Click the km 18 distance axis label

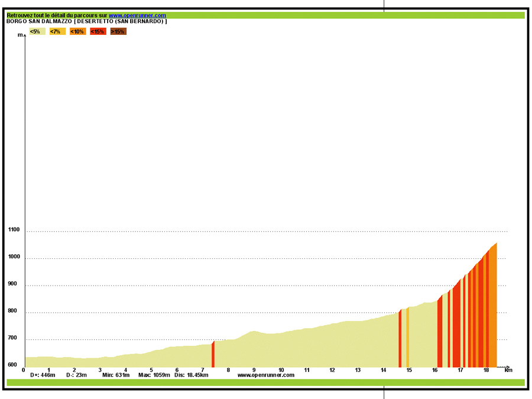pos(486,370)
